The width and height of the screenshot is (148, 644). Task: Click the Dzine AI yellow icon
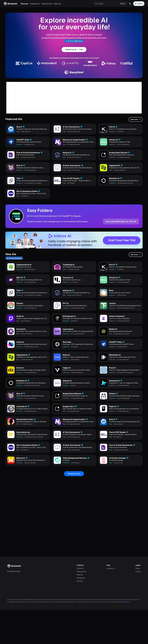11,370
